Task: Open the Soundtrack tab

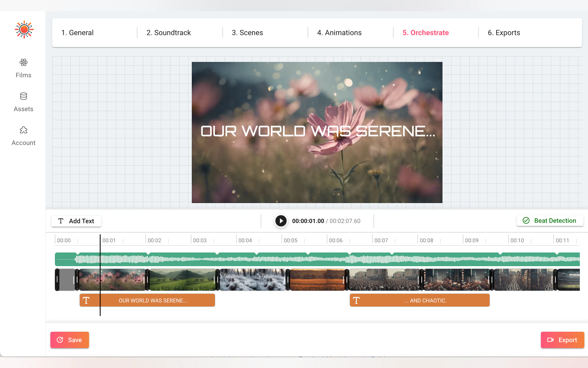Action: [169, 33]
